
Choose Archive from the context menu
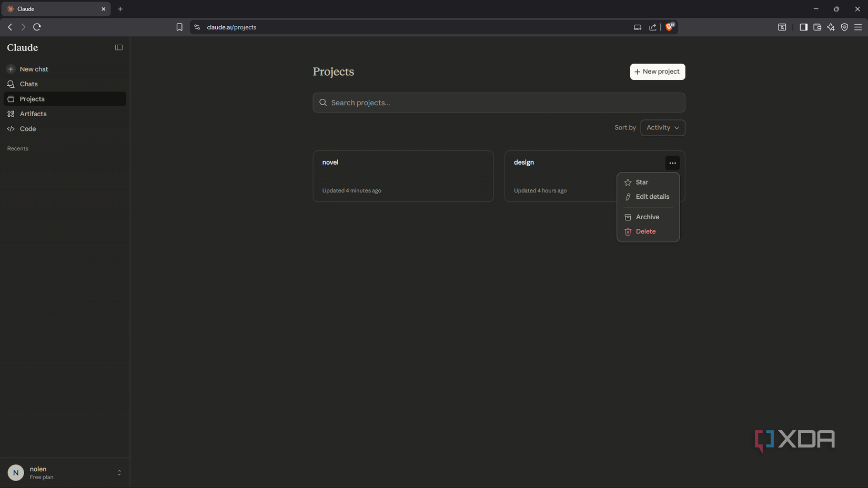click(x=648, y=217)
